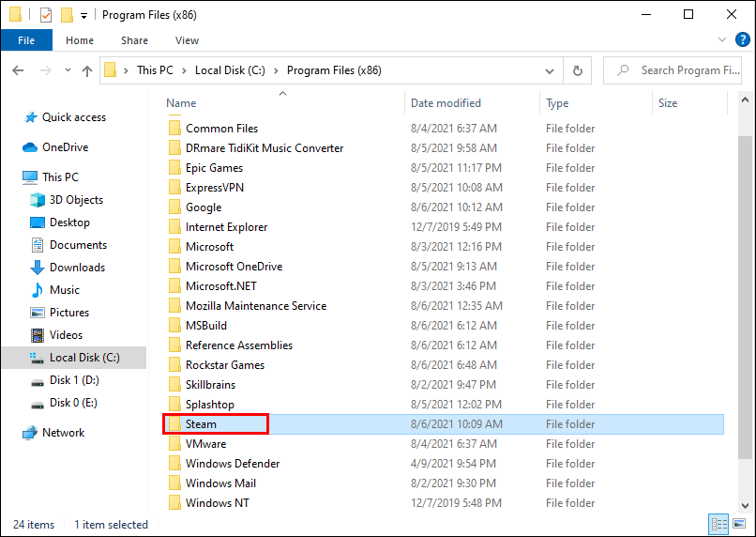Click the Videos film icon

coord(38,335)
